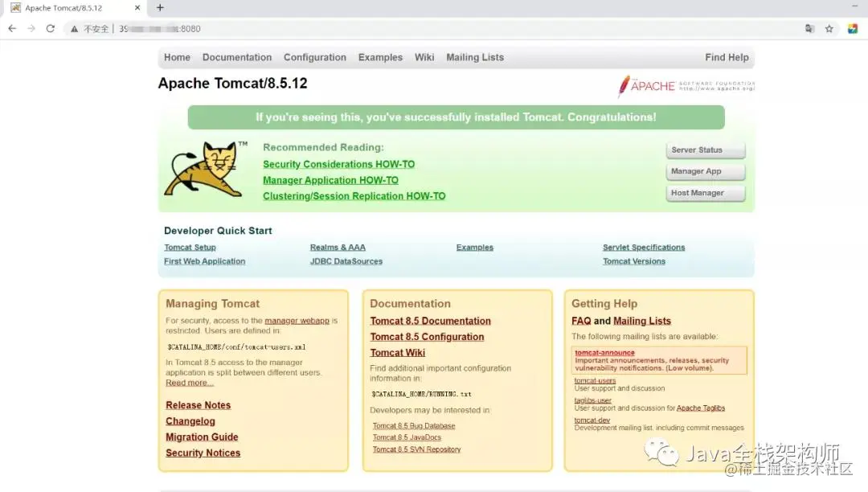Open the Changelog link

(x=190, y=421)
